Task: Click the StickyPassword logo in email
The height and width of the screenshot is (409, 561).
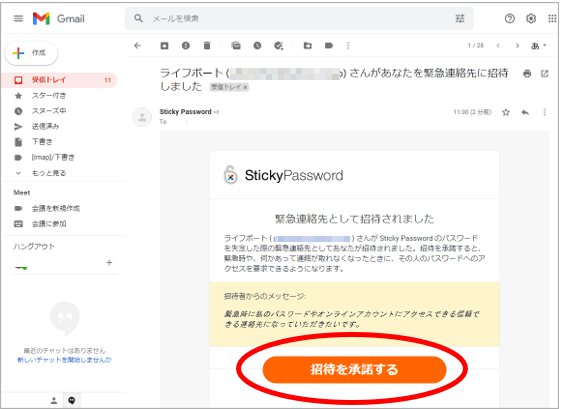Action: pyautogui.click(x=283, y=175)
